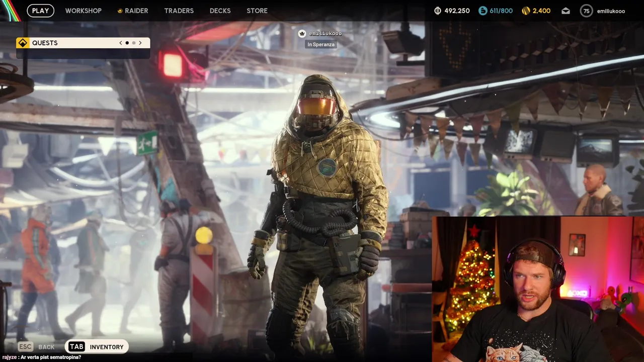Click the crown icon above the raider
Screen dimensions: 644x362
click(302, 34)
